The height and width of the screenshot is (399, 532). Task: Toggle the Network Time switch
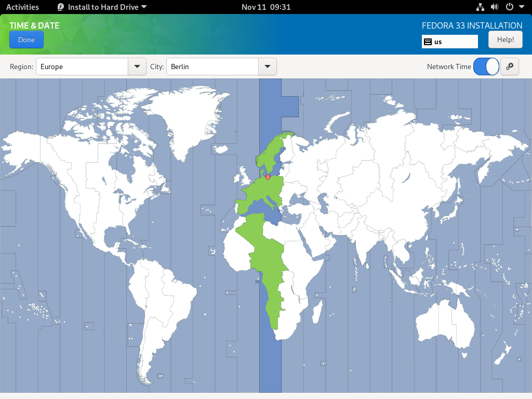[x=486, y=66]
